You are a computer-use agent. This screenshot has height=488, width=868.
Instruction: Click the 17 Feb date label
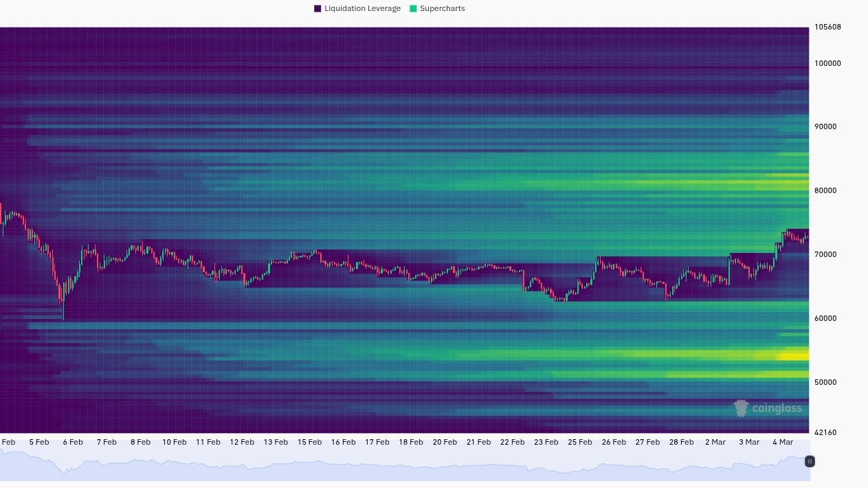click(x=377, y=442)
